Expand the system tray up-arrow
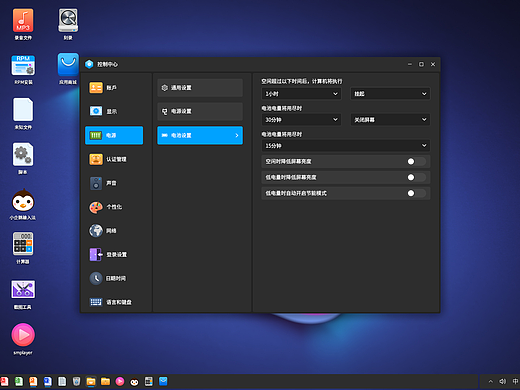Viewport: 520px width, 390px height. click(491, 381)
